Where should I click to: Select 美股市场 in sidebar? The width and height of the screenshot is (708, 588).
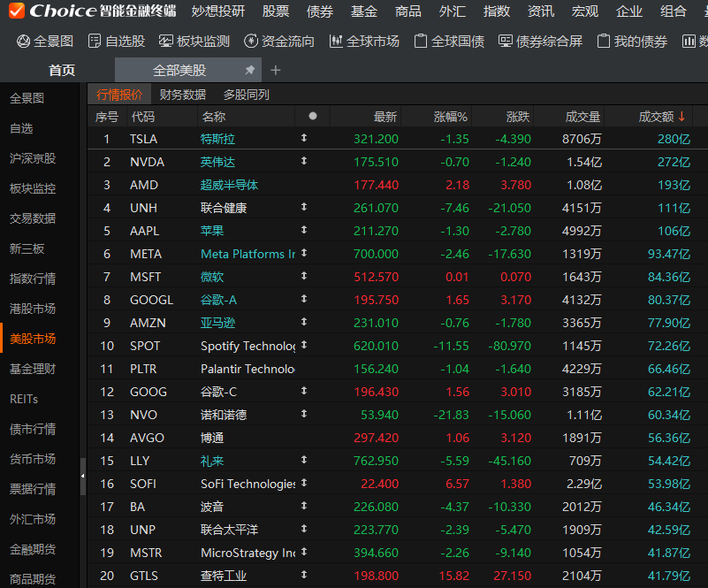click(x=33, y=339)
